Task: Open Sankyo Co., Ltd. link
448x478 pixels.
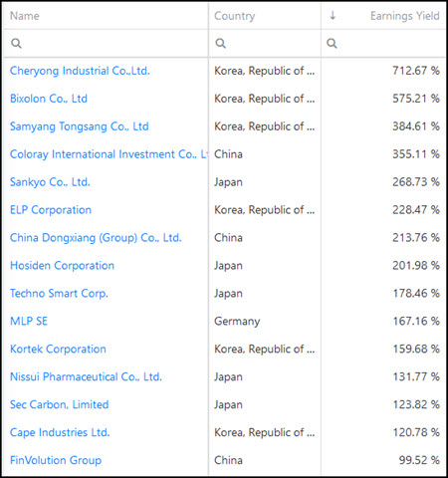Action: [50, 182]
